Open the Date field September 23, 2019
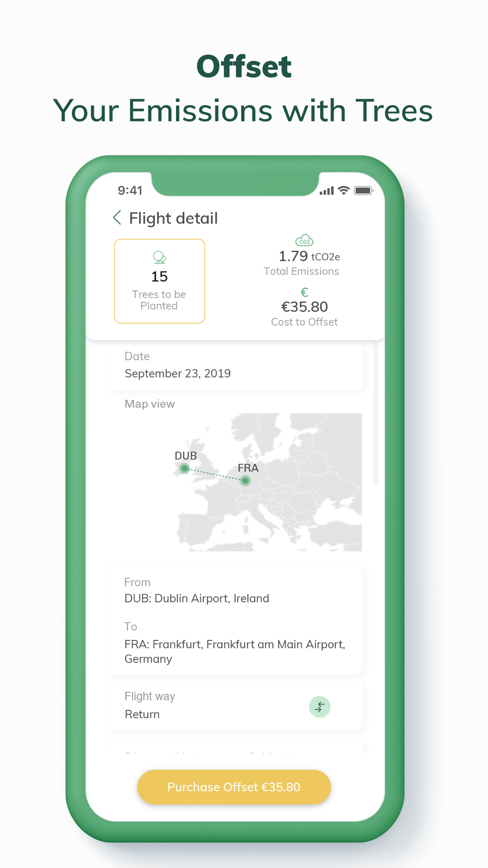This screenshot has width=488, height=868. click(x=234, y=366)
